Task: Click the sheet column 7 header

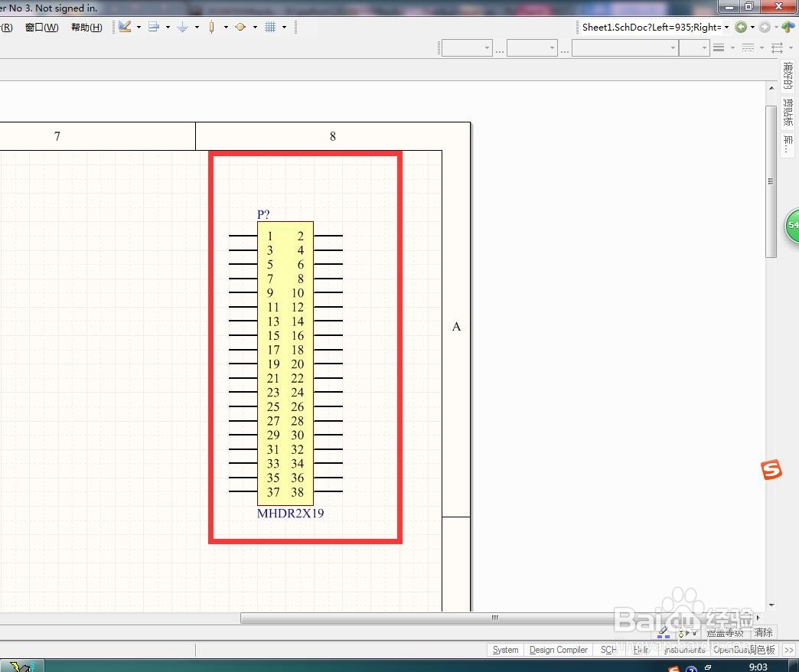Action: pyautogui.click(x=57, y=136)
